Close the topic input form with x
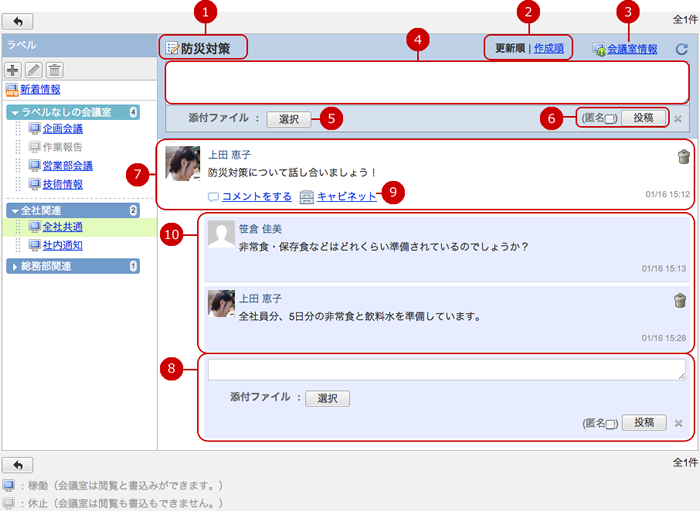Viewport: 700px width, 511px height. pyautogui.click(x=678, y=119)
